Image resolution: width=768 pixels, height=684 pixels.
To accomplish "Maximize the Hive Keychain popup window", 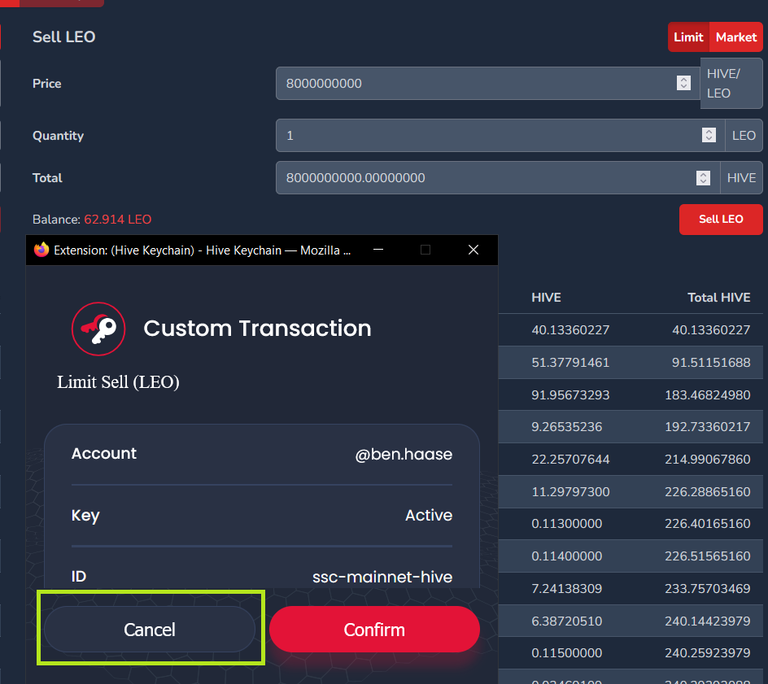I will pyautogui.click(x=425, y=250).
